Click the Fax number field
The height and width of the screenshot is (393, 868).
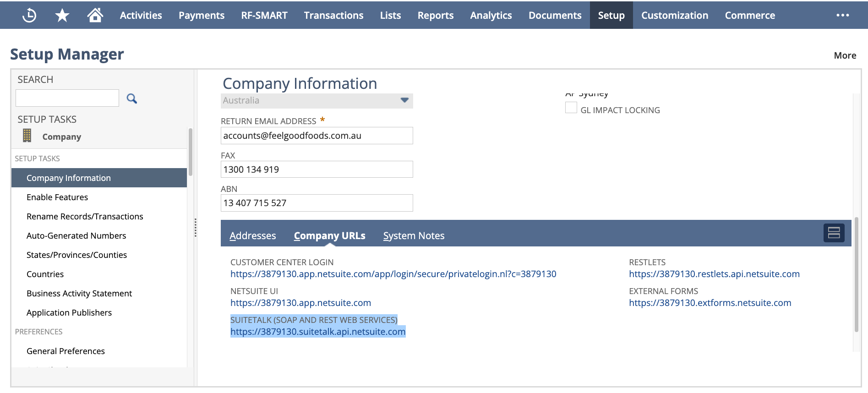point(317,169)
